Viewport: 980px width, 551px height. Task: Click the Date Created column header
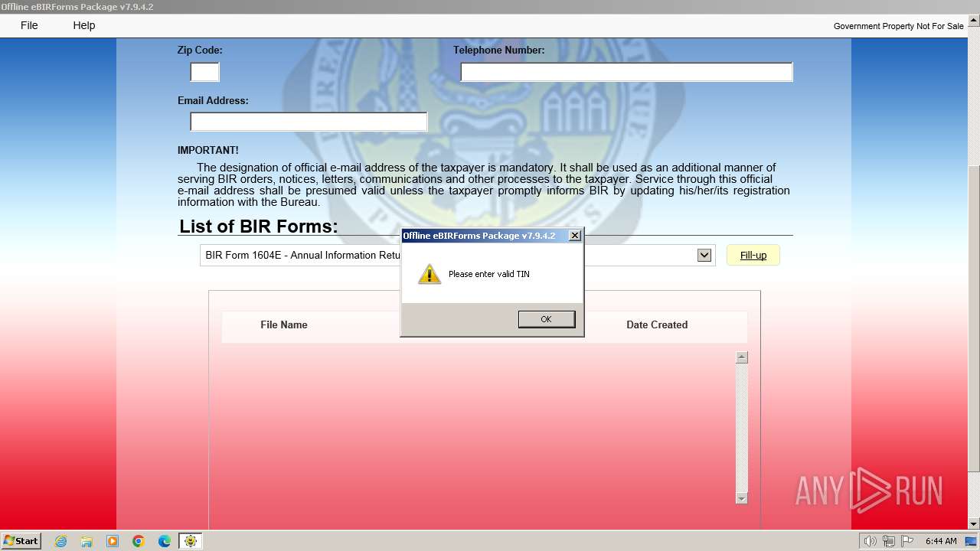point(657,324)
